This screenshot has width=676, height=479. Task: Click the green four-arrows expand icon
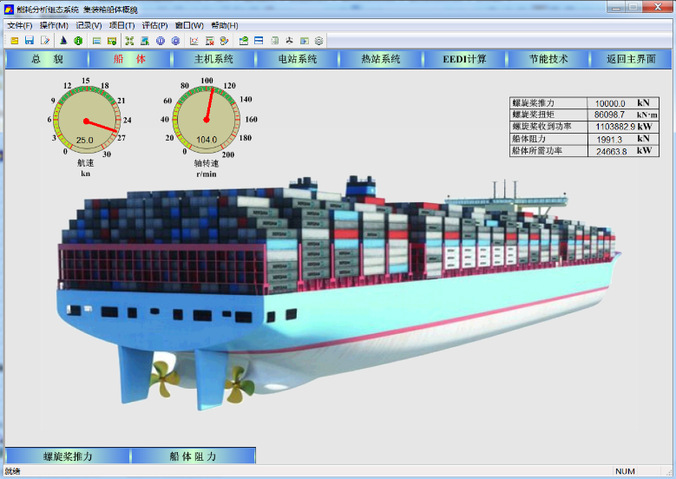(129, 40)
